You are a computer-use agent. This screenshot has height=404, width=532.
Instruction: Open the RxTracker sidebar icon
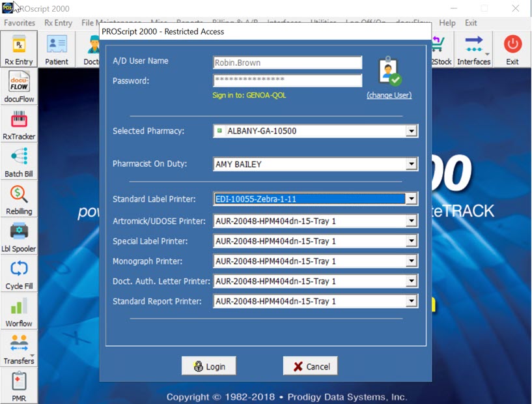pos(19,124)
